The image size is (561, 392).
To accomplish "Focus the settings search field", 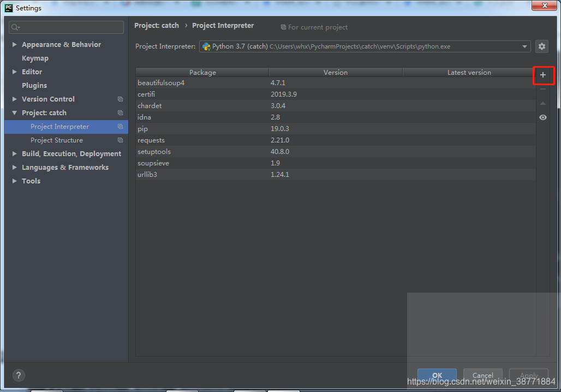I will point(66,27).
